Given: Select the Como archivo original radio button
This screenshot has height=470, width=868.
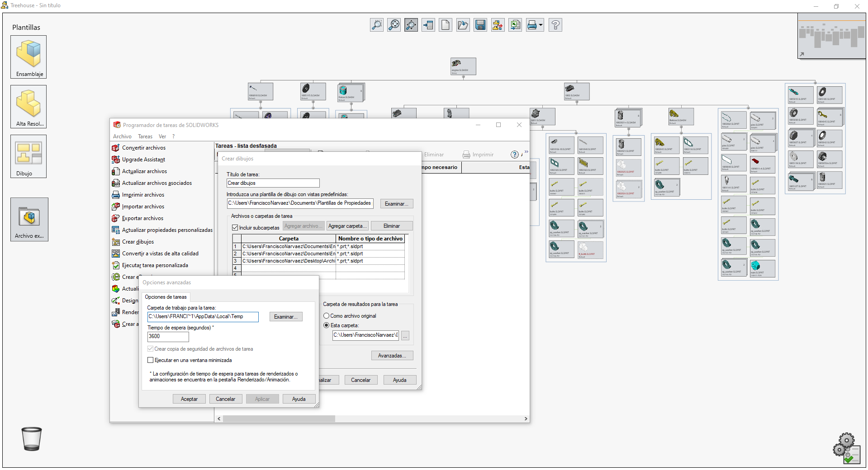Looking at the screenshot, I should [x=326, y=315].
